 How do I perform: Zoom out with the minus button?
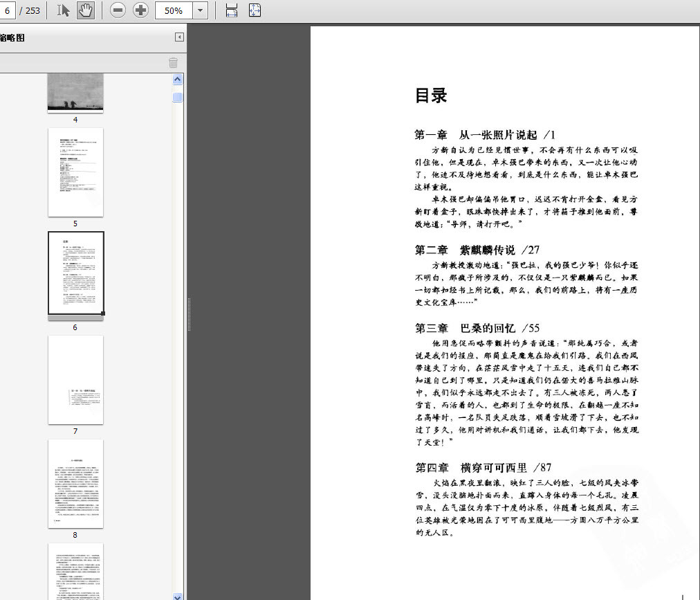118,10
